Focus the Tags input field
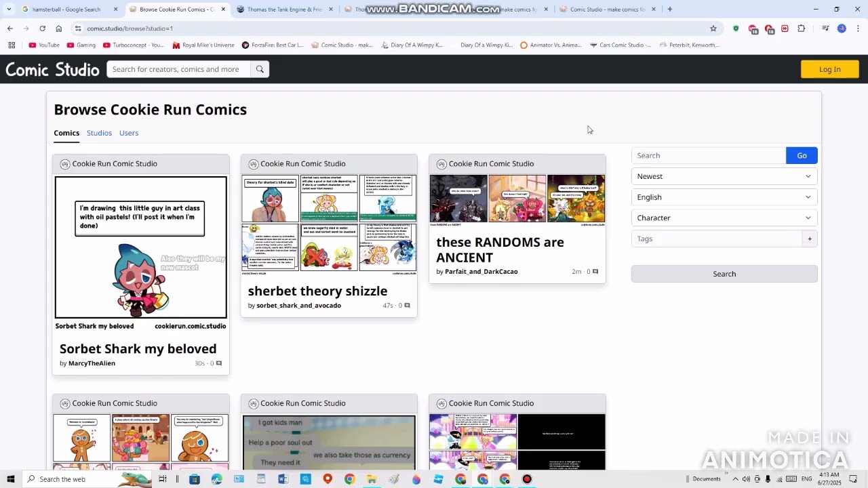 pos(717,239)
